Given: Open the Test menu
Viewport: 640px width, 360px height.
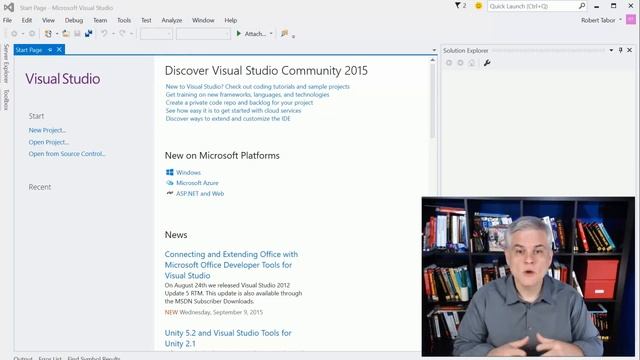Looking at the screenshot, I should 146,20.
